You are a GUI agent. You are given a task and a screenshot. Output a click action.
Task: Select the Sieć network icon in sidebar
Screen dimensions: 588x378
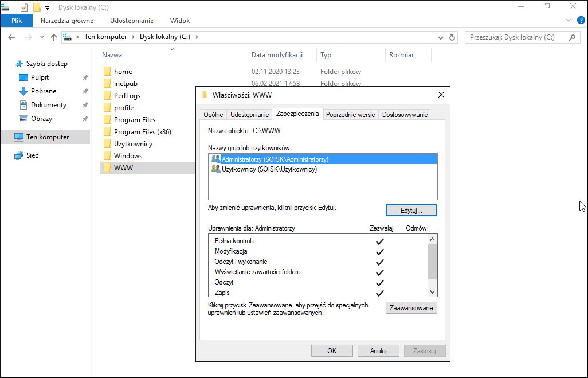[19, 155]
